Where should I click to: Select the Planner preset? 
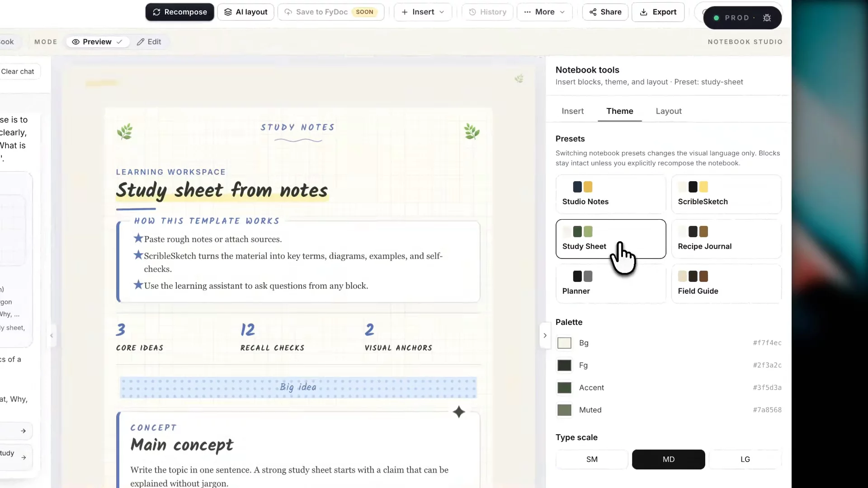coord(611,284)
